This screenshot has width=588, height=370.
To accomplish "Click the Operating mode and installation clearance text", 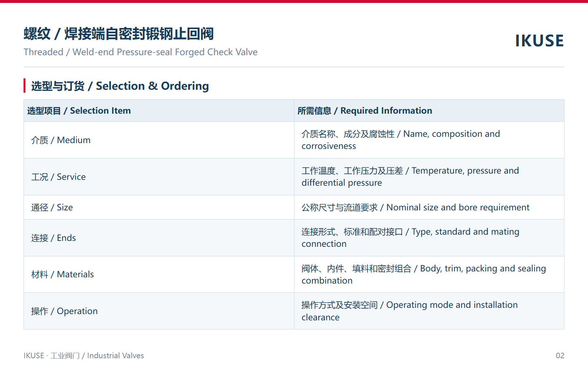I will pyautogui.click(x=409, y=311).
